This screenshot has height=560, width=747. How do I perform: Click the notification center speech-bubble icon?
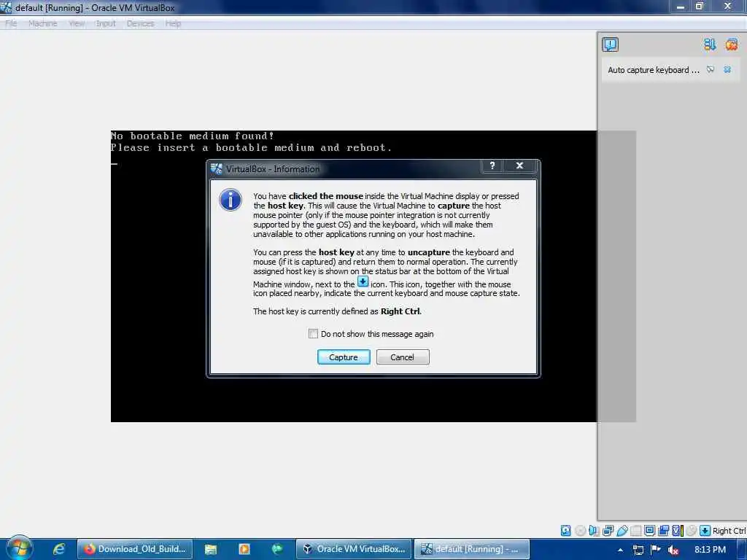point(611,44)
